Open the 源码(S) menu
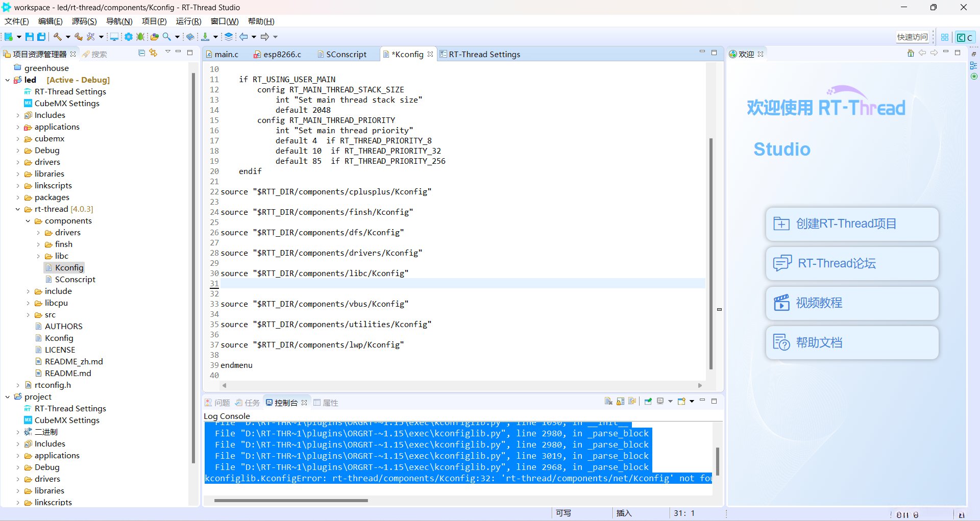 tap(84, 21)
